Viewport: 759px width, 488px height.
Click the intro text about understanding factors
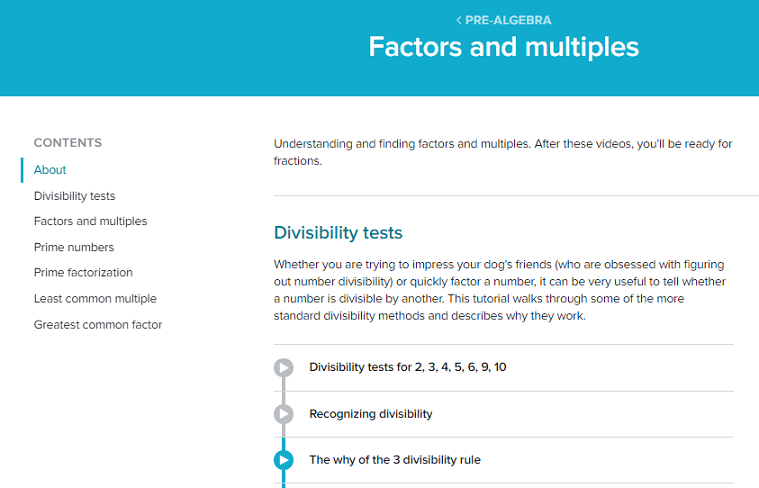(x=503, y=152)
